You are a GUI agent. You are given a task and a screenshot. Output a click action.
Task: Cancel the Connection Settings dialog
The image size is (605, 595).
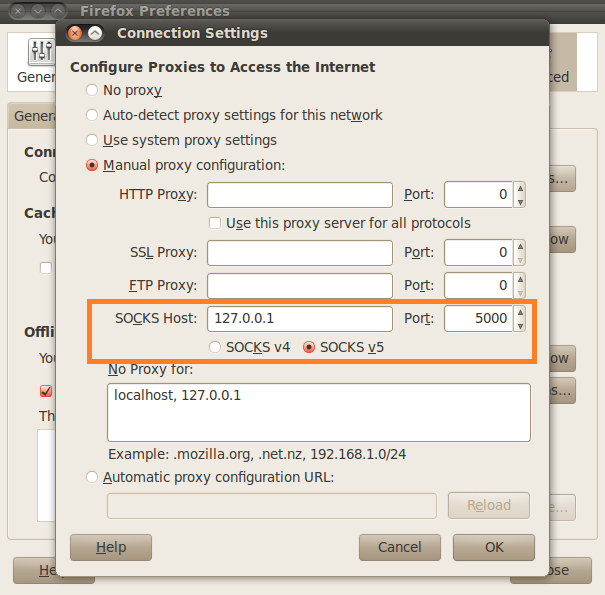400,548
